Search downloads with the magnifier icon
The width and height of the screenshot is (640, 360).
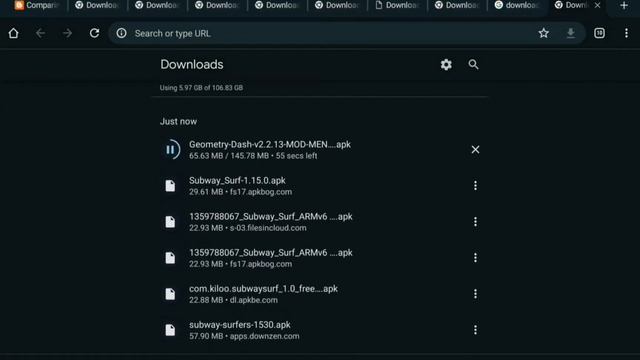[473, 64]
